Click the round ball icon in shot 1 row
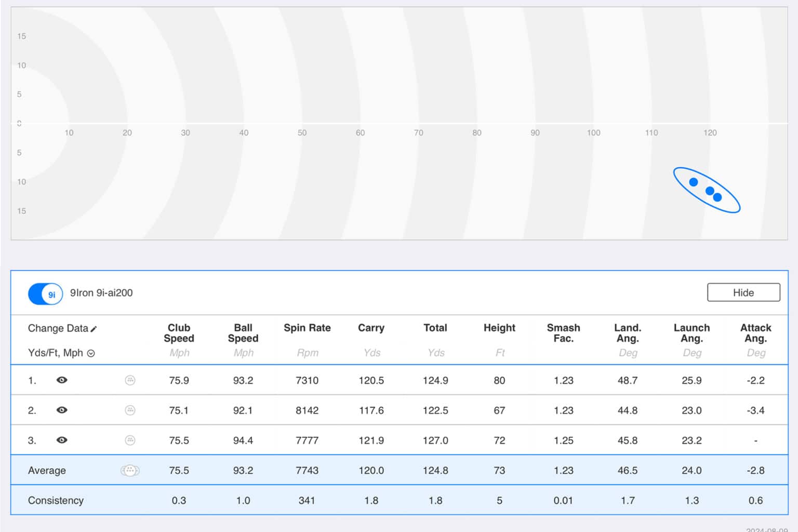The image size is (798, 532). (130, 380)
